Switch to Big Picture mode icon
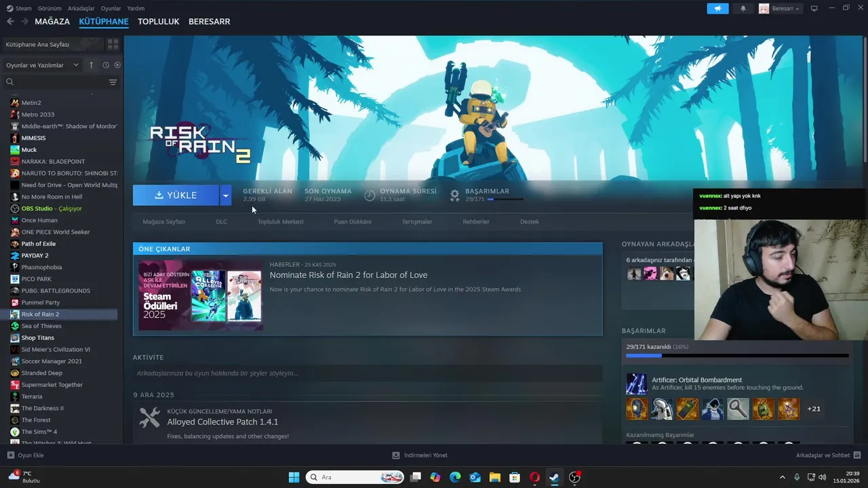 (814, 8)
